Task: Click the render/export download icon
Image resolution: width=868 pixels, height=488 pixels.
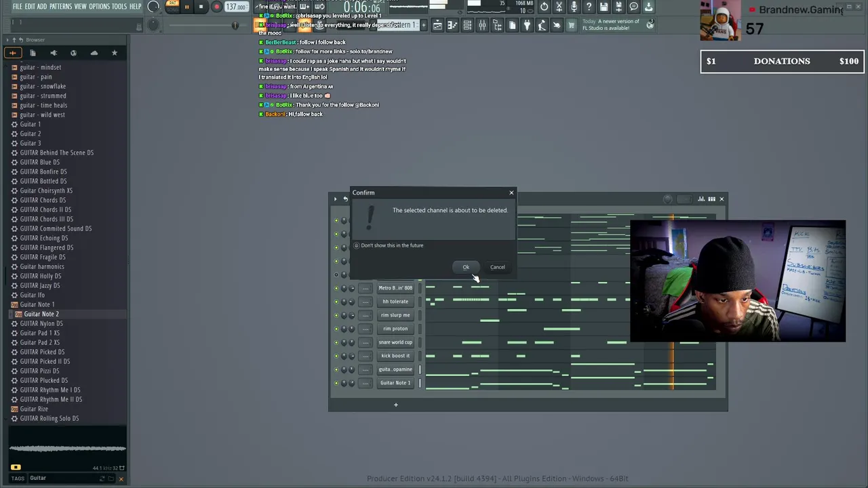Action: [x=648, y=7]
